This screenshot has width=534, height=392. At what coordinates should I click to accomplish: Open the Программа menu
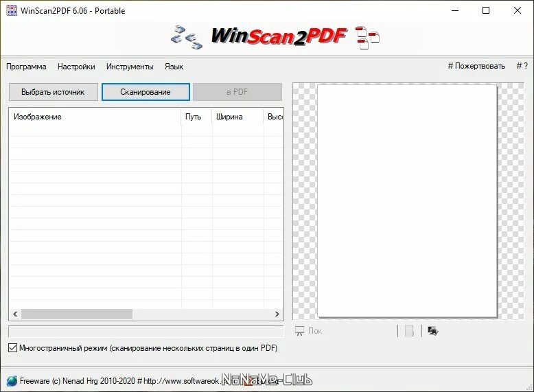pyautogui.click(x=26, y=67)
